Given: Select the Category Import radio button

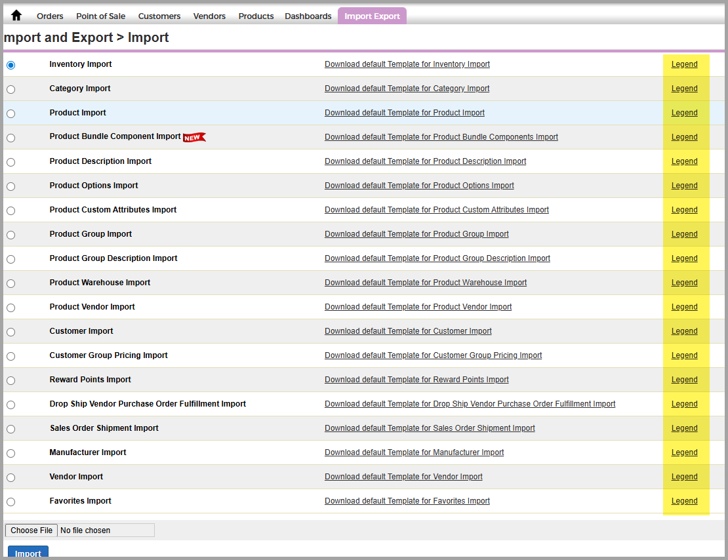Looking at the screenshot, I should 10,89.
